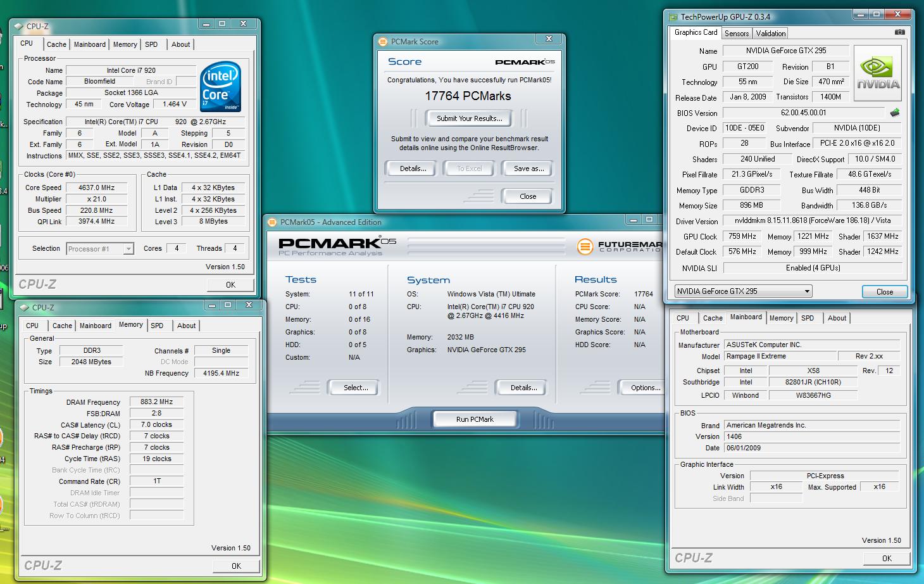Open CPU tab in memory CPU-Z window
Screen dimensions: 924x584
[32, 326]
